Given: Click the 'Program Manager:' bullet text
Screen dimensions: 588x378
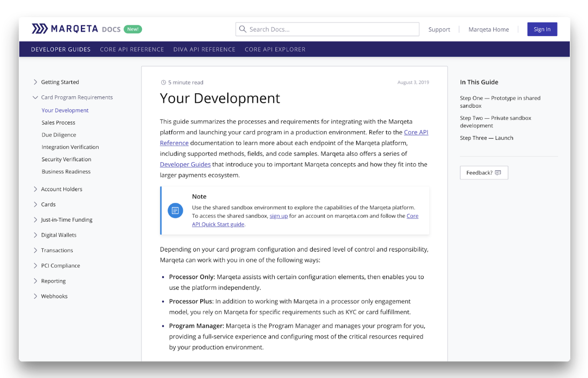Looking at the screenshot, I should [197, 326].
